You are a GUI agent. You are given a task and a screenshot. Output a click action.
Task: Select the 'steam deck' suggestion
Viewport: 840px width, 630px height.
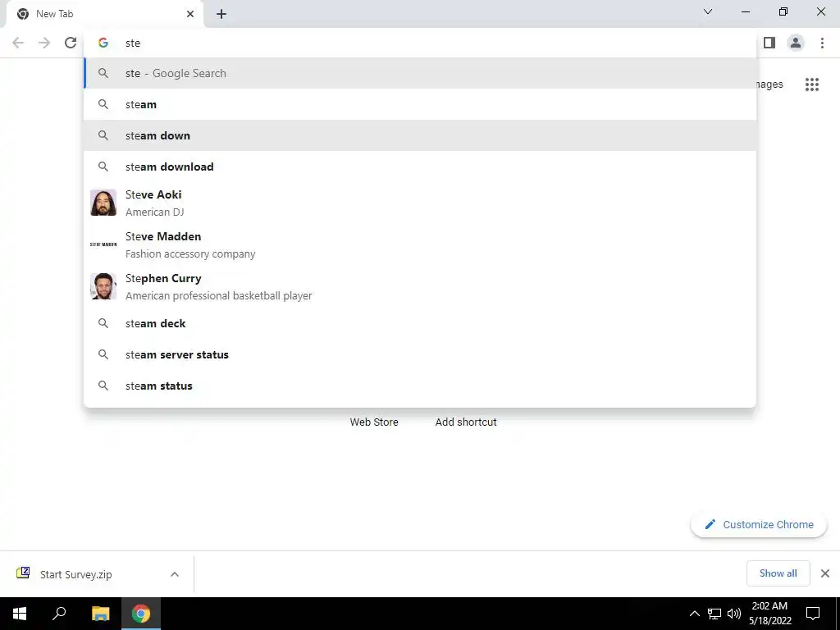click(x=420, y=323)
